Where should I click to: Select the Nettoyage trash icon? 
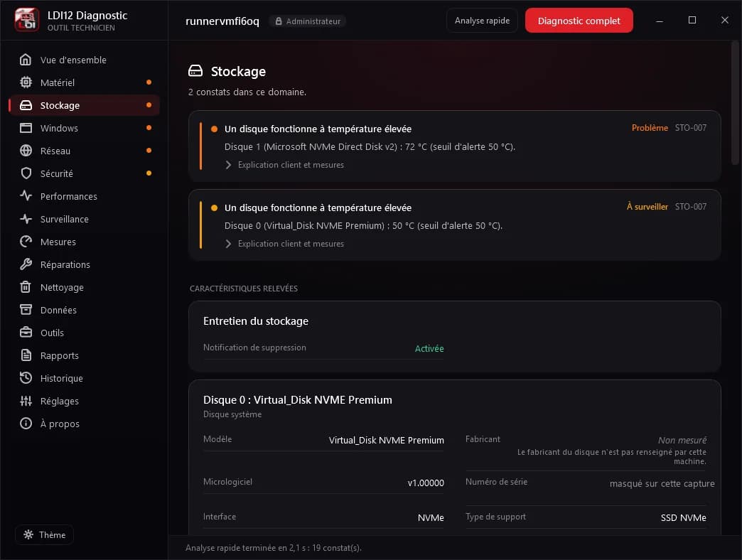(x=26, y=286)
